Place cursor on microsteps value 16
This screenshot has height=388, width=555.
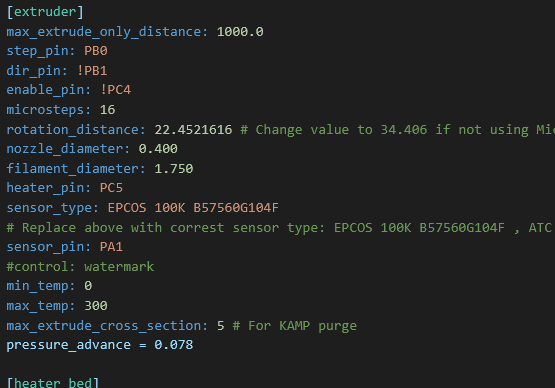pos(107,110)
